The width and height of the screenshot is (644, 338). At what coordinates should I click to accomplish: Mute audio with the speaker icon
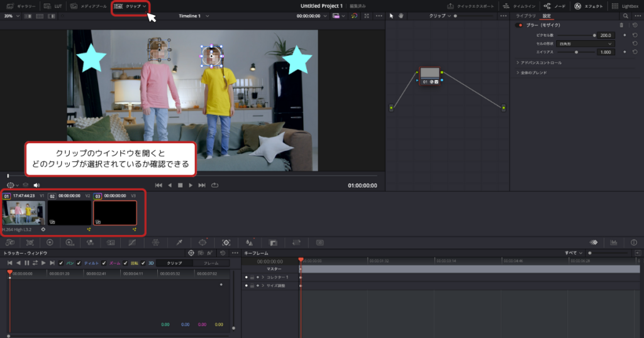[x=36, y=185]
